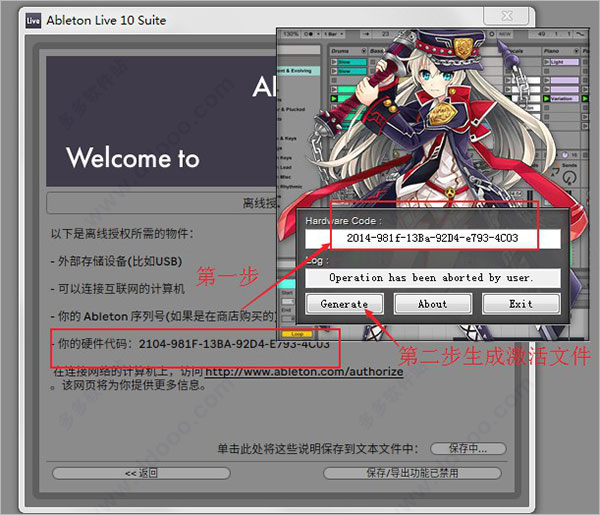Focus the Hardware Code input field
The width and height of the screenshot is (600, 515).
(433, 238)
